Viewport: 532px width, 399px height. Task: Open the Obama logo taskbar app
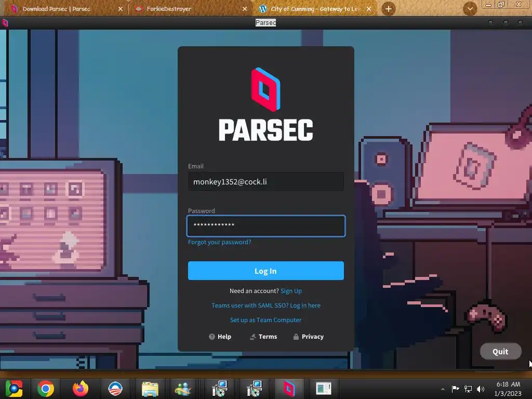point(115,389)
